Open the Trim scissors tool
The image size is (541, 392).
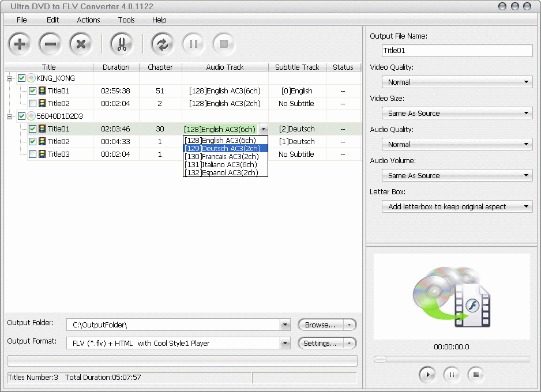[x=122, y=44]
